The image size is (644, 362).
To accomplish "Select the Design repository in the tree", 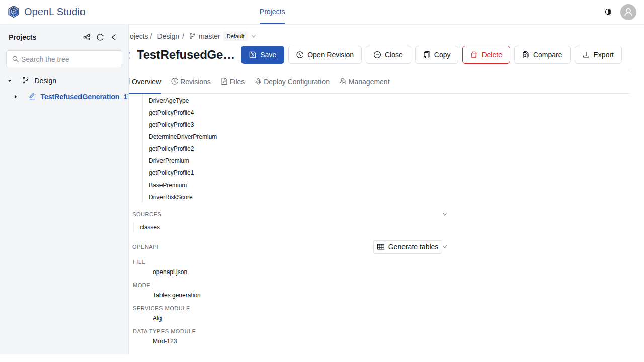I will click(x=45, y=81).
